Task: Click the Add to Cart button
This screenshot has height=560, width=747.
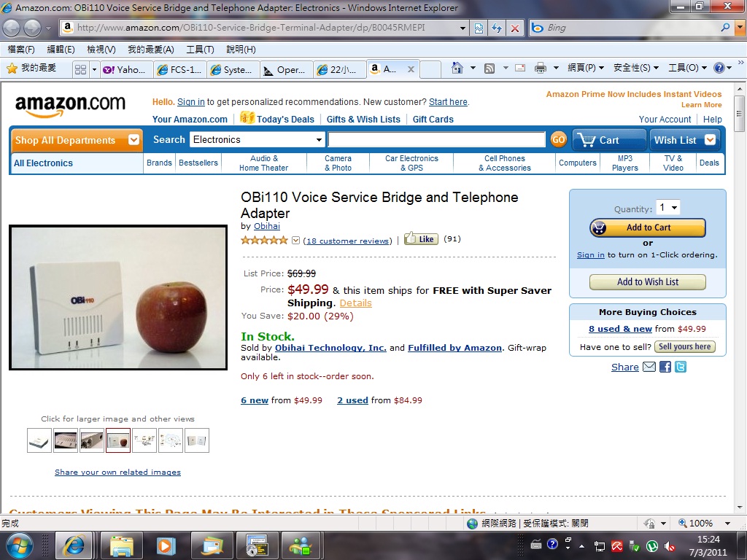Action: click(x=648, y=228)
